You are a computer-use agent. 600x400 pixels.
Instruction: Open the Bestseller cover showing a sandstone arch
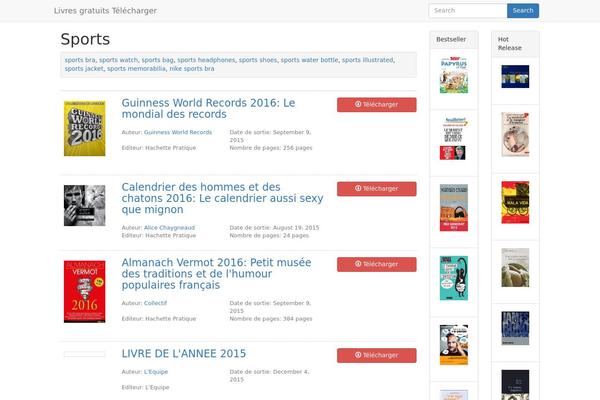pyautogui.click(x=454, y=208)
